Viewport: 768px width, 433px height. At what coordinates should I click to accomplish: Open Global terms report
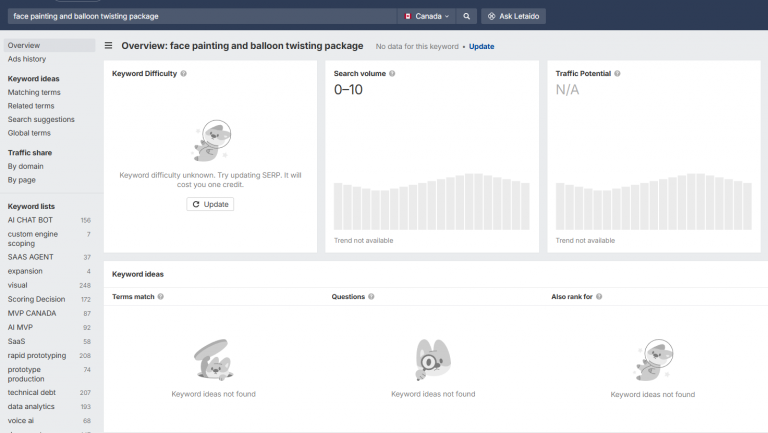point(29,133)
